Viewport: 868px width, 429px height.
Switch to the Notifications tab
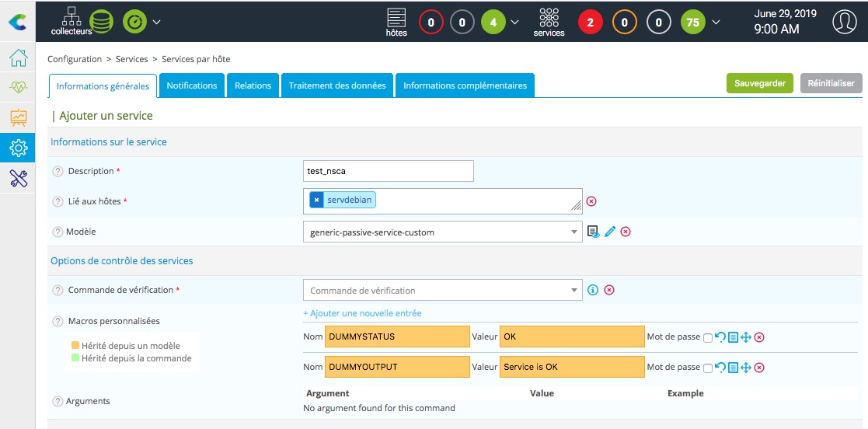tap(192, 85)
